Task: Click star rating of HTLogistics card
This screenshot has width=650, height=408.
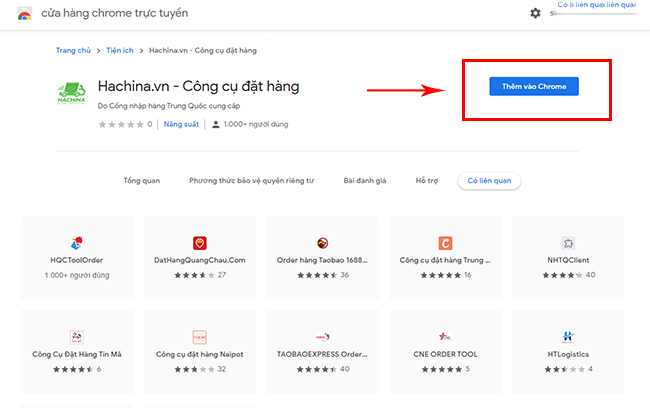Action: (x=565, y=369)
